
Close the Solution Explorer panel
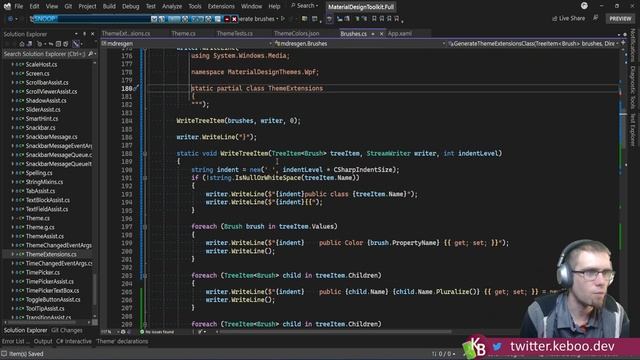(x=93, y=34)
